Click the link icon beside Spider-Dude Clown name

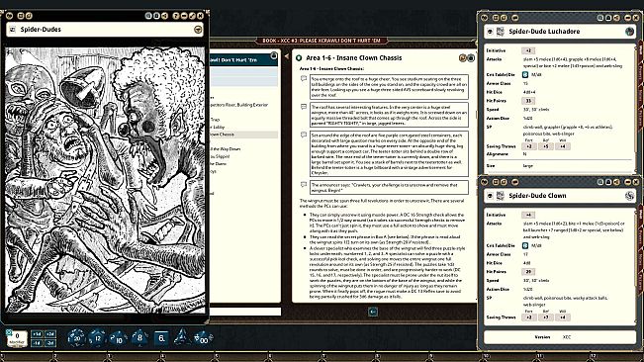490,196
